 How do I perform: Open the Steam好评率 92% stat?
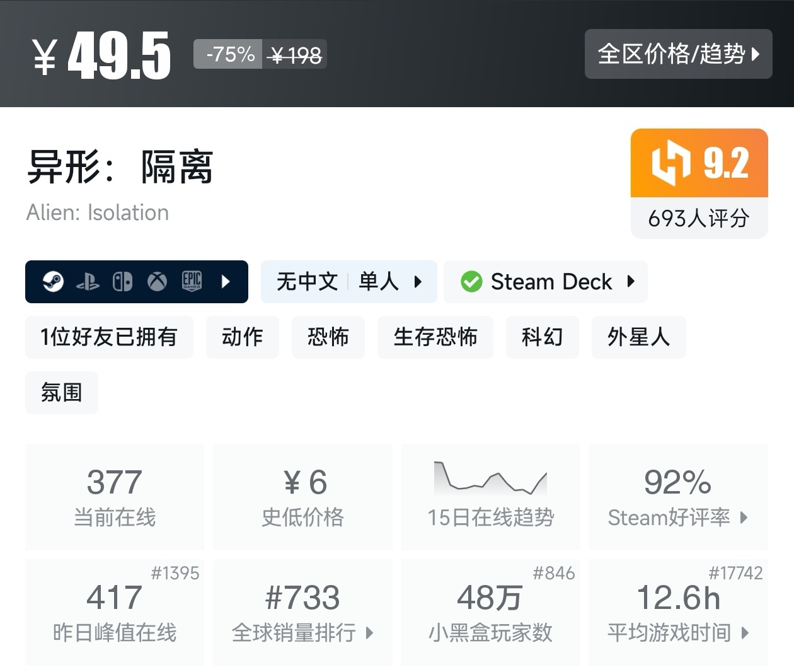pos(678,497)
